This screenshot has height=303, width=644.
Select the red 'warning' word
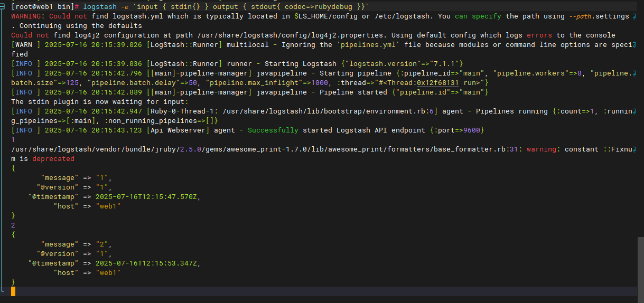tap(542, 149)
